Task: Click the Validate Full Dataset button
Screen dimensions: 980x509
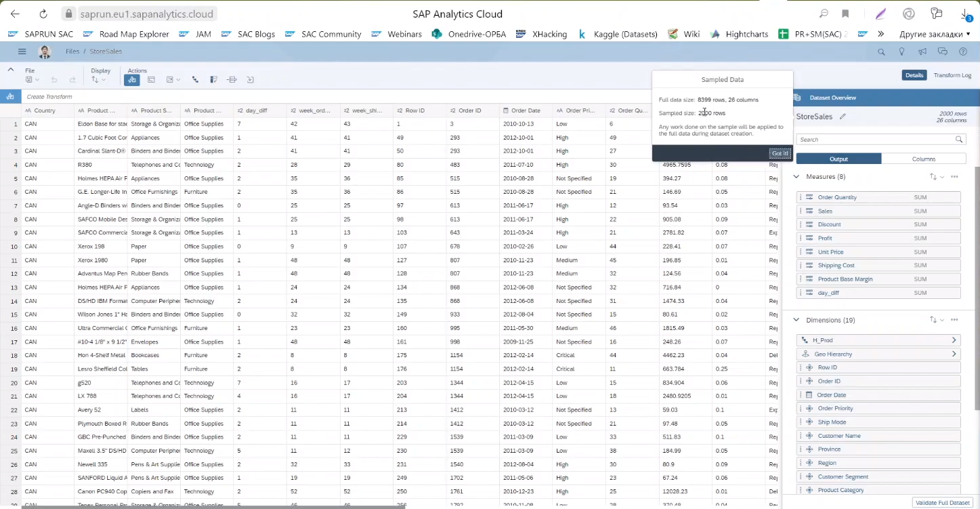Action: coord(943,503)
